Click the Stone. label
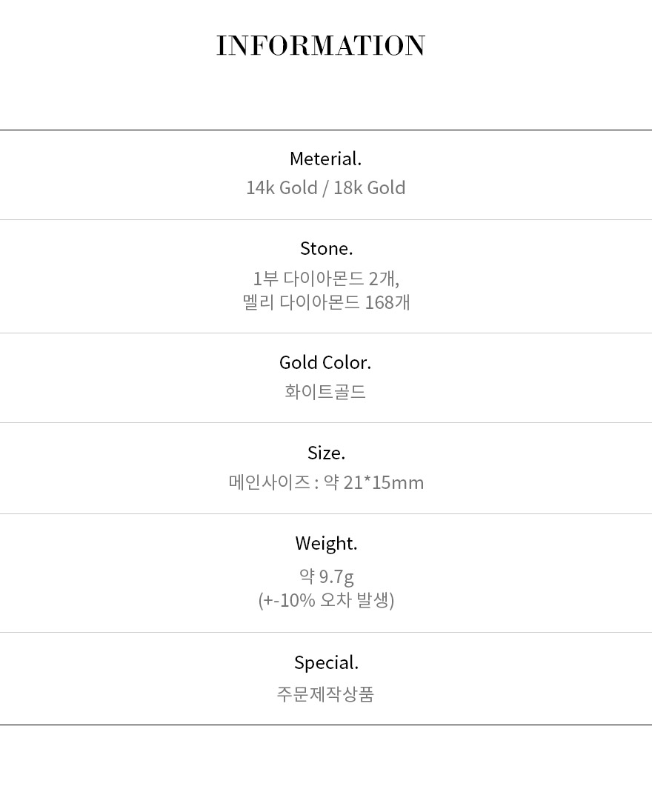The image size is (652, 812). [x=326, y=248]
